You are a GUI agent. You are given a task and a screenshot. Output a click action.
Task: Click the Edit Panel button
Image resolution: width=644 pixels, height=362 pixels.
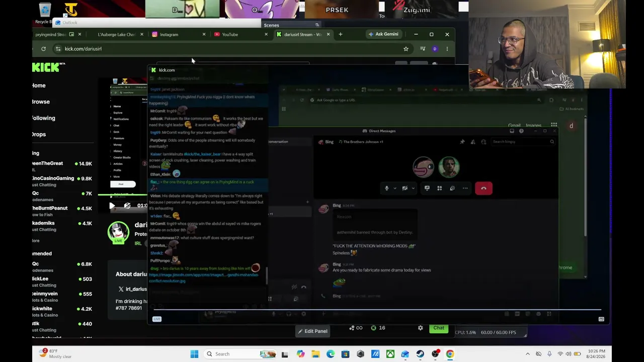click(312, 331)
